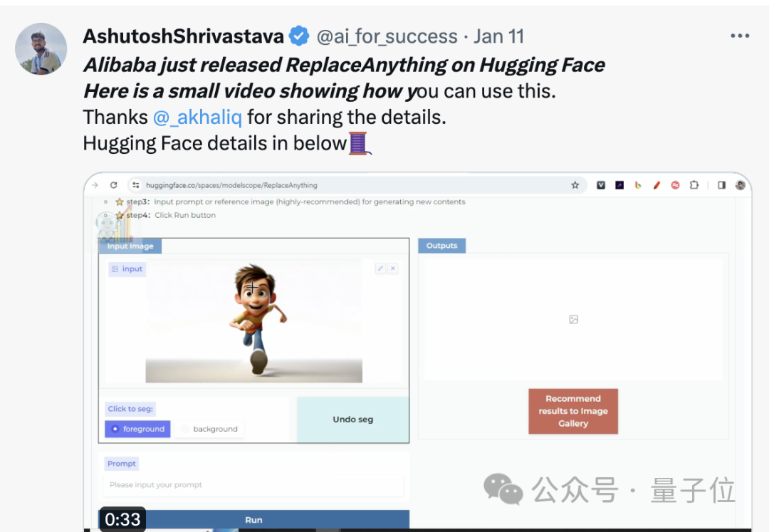The image size is (769, 532).
Task: Open the browser extensions puzzle icon
Action: (x=694, y=185)
